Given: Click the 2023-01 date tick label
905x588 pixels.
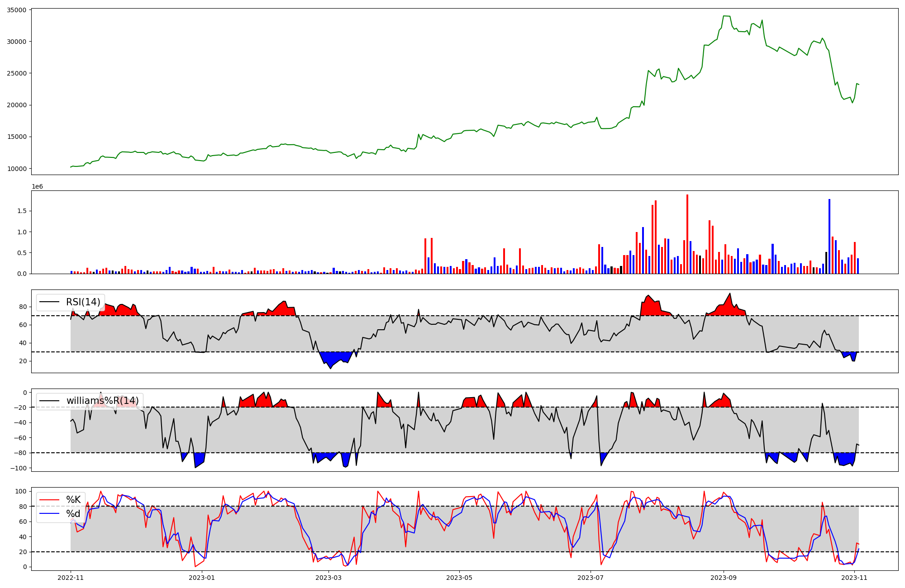Looking at the screenshot, I should pos(201,578).
